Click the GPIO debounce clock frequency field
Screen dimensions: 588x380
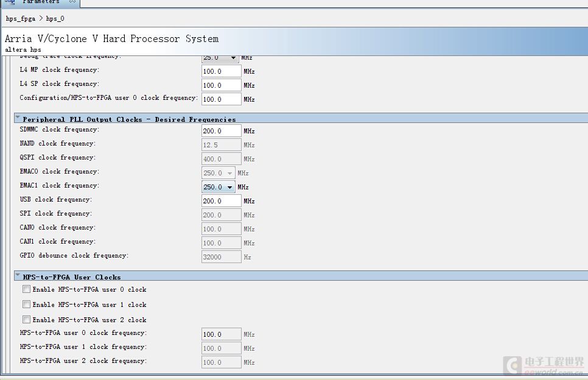[x=221, y=257]
